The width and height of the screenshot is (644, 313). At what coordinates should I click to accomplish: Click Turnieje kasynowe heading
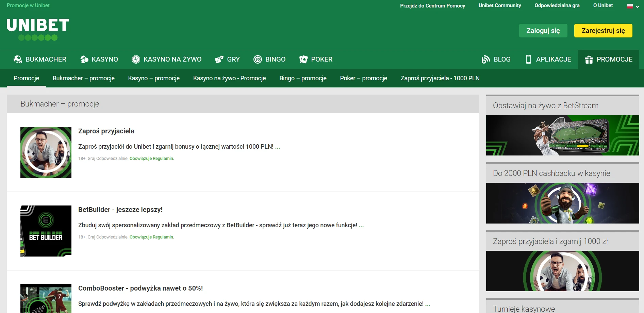pyautogui.click(x=524, y=309)
